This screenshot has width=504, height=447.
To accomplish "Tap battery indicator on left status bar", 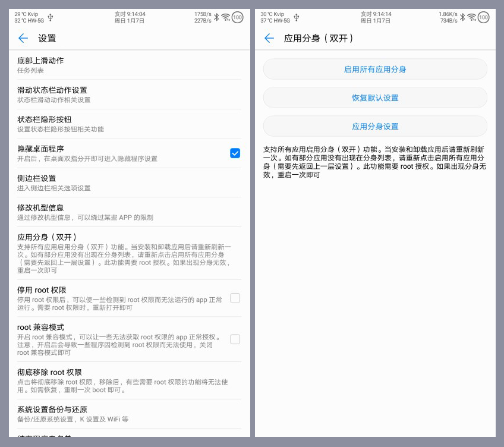I will coord(237,17).
